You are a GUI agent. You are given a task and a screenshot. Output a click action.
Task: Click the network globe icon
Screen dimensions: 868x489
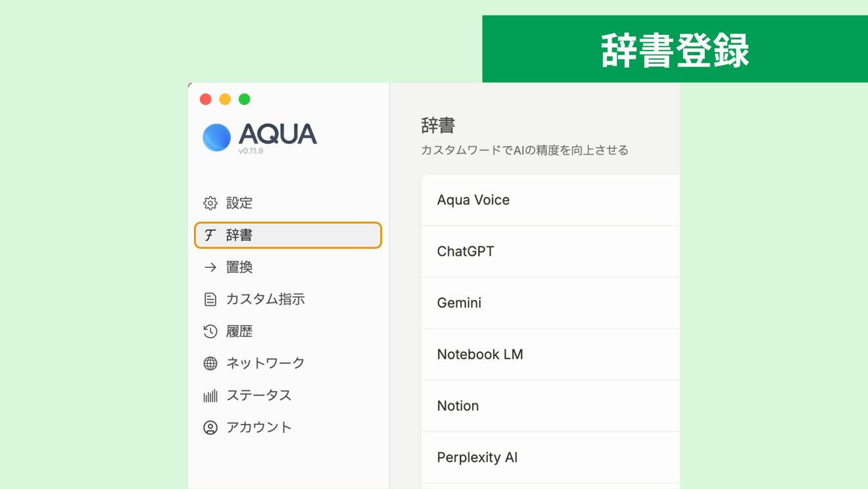pos(210,363)
